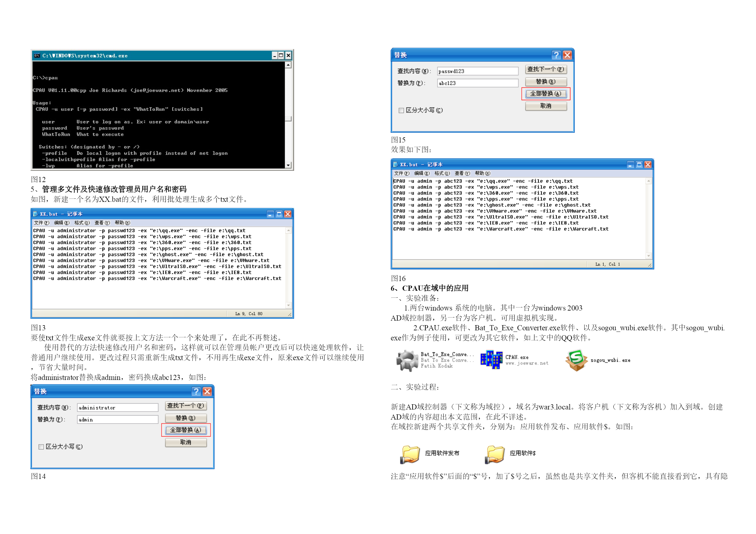
Task: Open 查看 menu in the figure 16 notepad window
Action: click(x=463, y=174)
